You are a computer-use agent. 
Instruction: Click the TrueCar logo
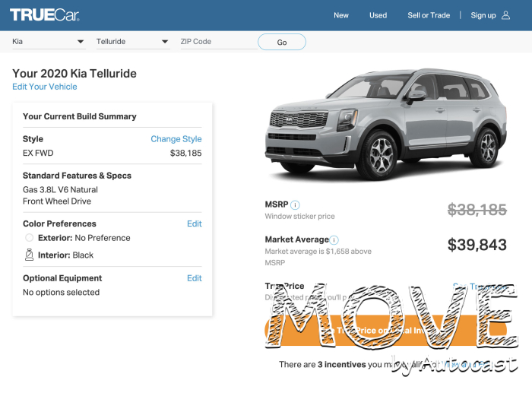[46, 14]
